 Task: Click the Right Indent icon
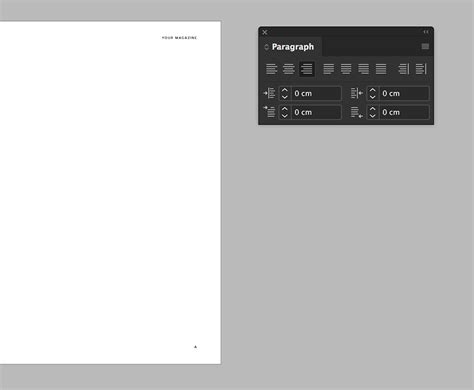357,93
